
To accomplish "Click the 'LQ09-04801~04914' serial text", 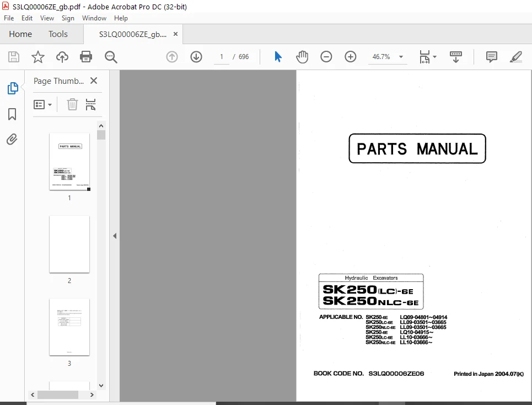I will [x=423, y=317].
